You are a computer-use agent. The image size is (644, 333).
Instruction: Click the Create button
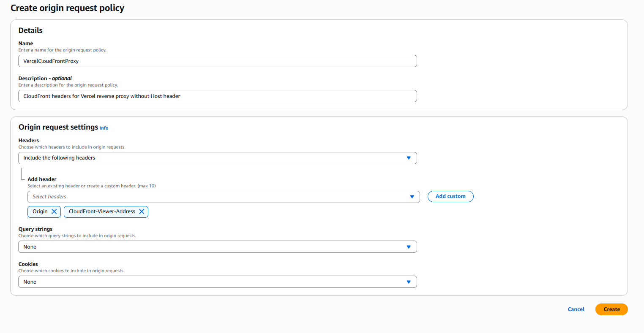click(611, 309)
